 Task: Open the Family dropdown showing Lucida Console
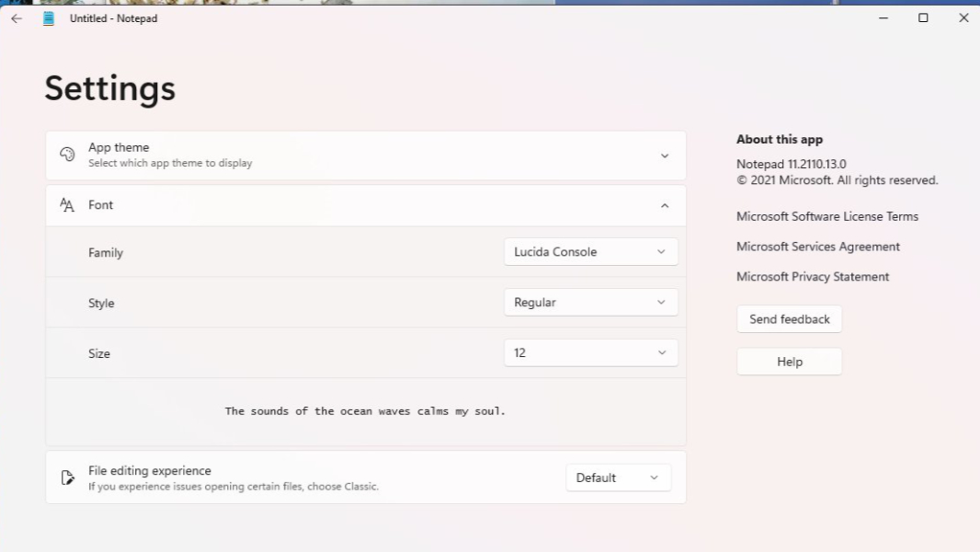(590, 252)
